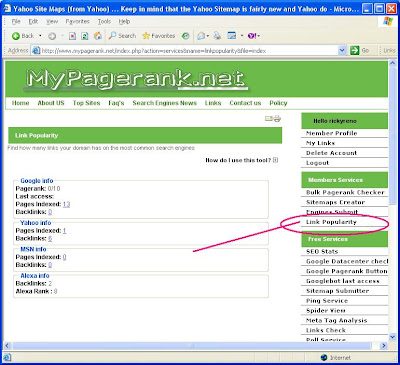
Task: Open Faq's navigation link
Action: pyautogui.click(x=116, y=103)
